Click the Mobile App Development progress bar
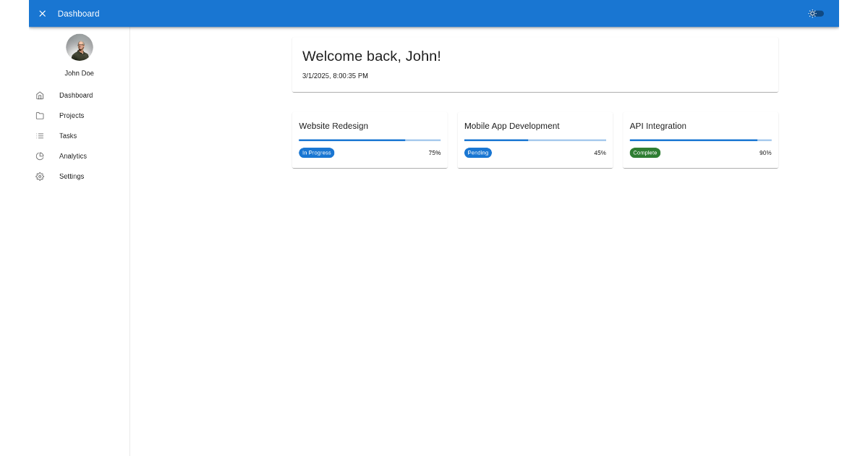This screenshot has width=868, height=456. [535, 140]
